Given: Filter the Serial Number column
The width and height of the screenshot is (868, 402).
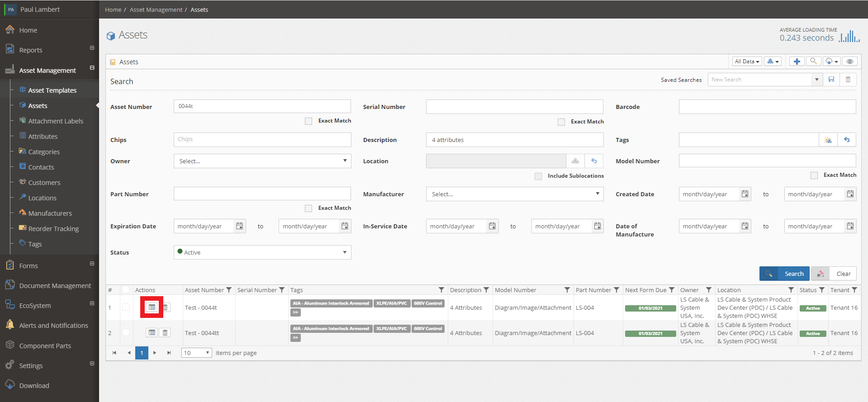Looking at the screenshot, I should 282,290.
